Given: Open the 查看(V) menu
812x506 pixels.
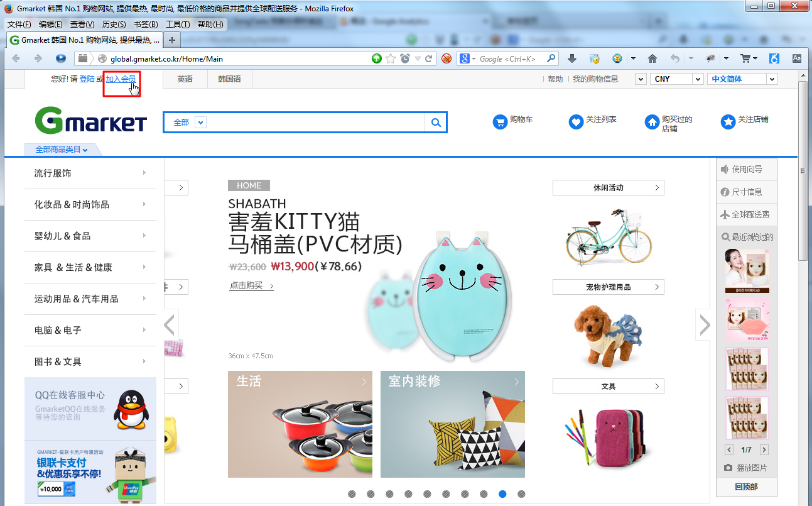Looking at the screenshot, I should coord(82,25).
